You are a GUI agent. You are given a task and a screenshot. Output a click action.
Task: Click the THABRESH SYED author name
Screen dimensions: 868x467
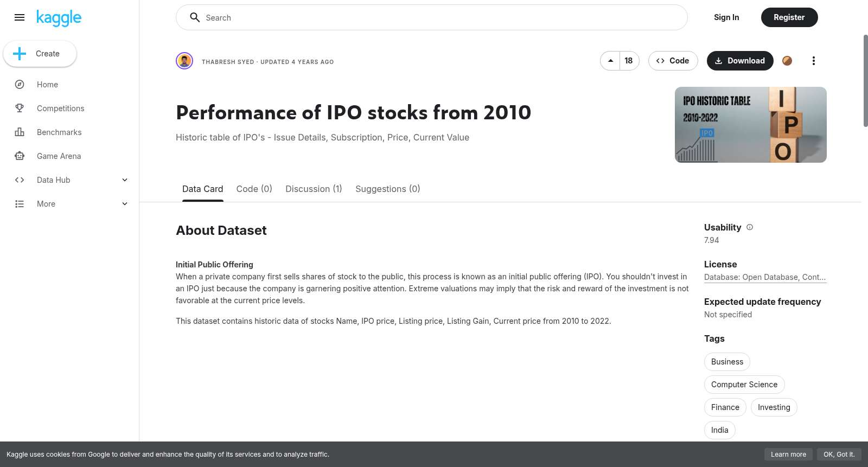point(228,62)
